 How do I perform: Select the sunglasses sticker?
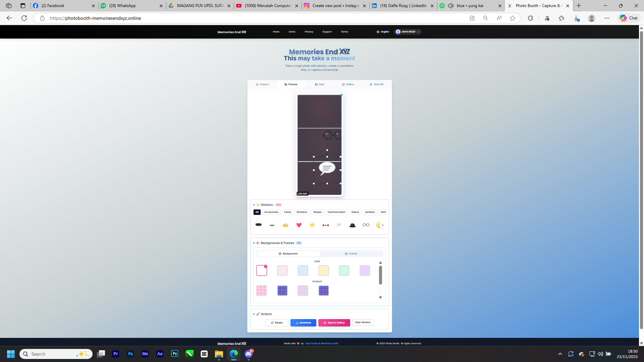click(x=258, y=225)
